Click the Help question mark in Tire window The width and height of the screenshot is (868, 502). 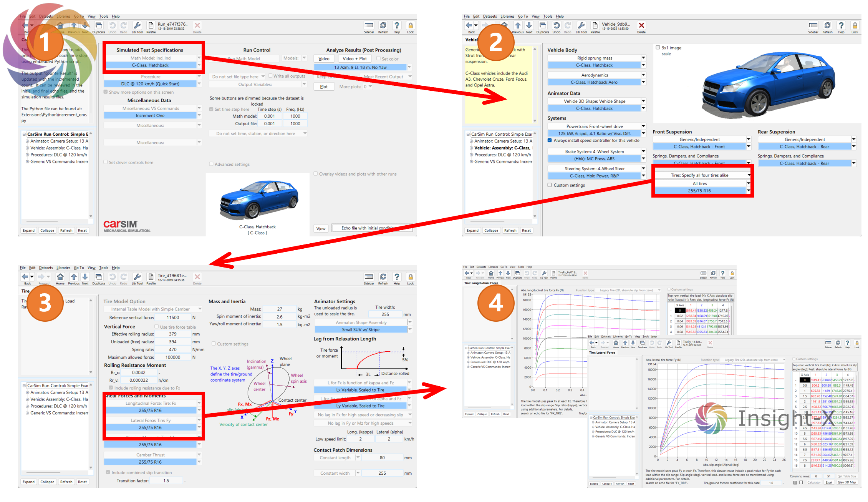(x=397, y=277)
